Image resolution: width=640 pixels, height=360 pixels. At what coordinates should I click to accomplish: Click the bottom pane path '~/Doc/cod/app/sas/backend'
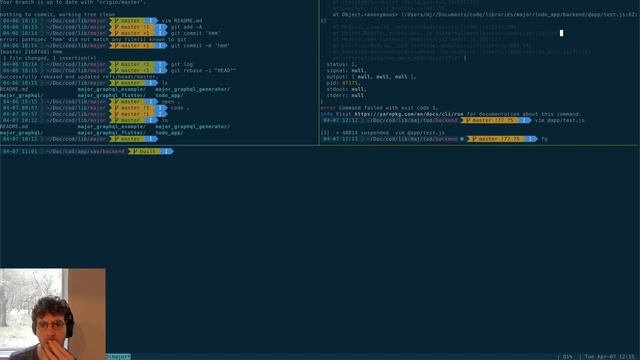click(x=86, y=151)
